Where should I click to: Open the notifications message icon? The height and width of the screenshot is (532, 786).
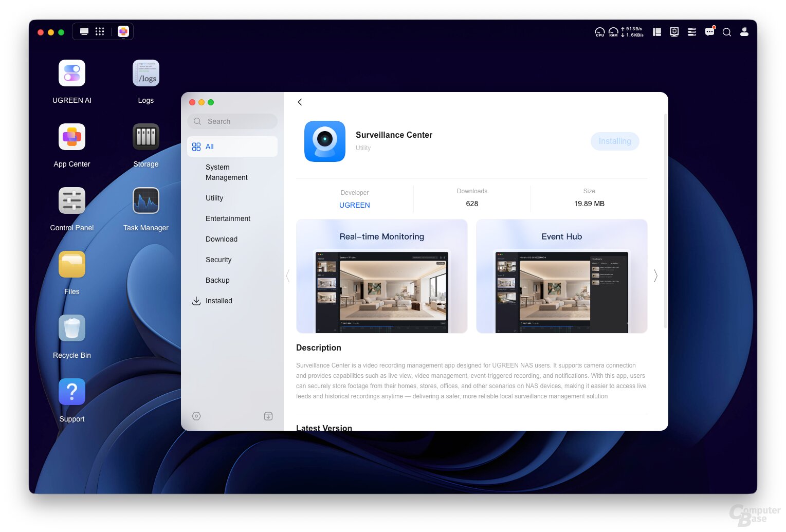[x=710, y=31]
